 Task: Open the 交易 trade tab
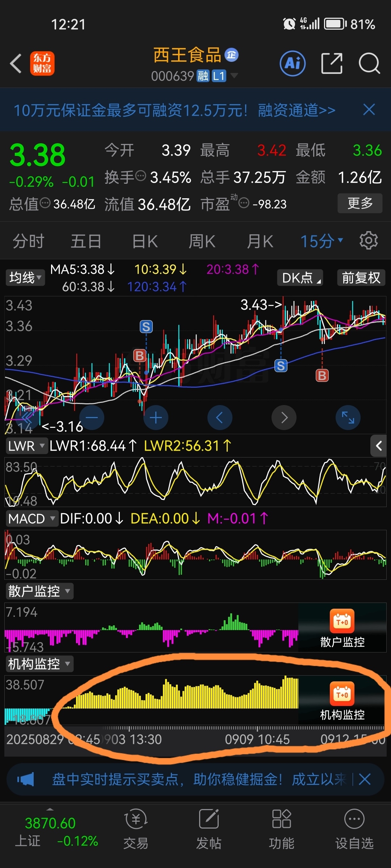pos(136,829)
